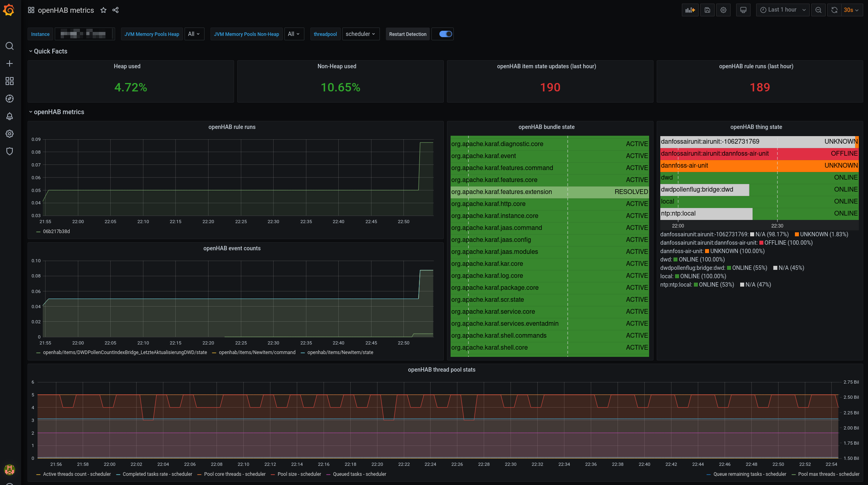Open the Alerting bell icon
This screenshot has height=485, width=868.
click(10, 116)
